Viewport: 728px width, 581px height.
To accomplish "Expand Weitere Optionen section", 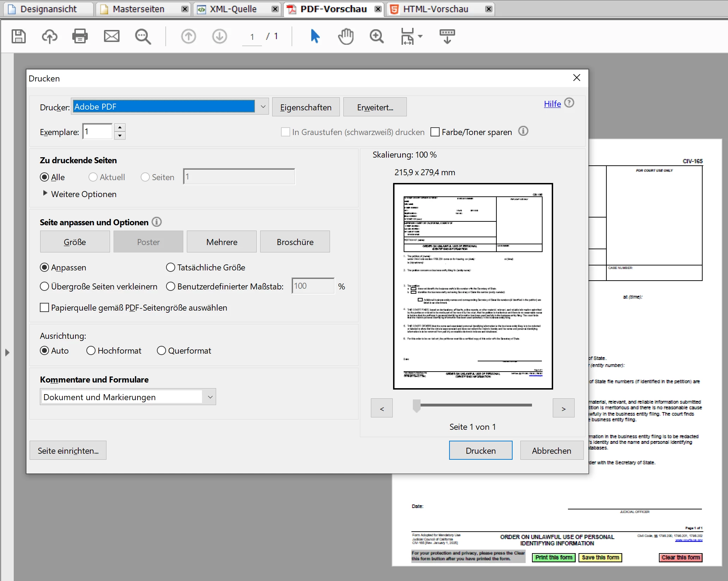I will tap(45, 194).
